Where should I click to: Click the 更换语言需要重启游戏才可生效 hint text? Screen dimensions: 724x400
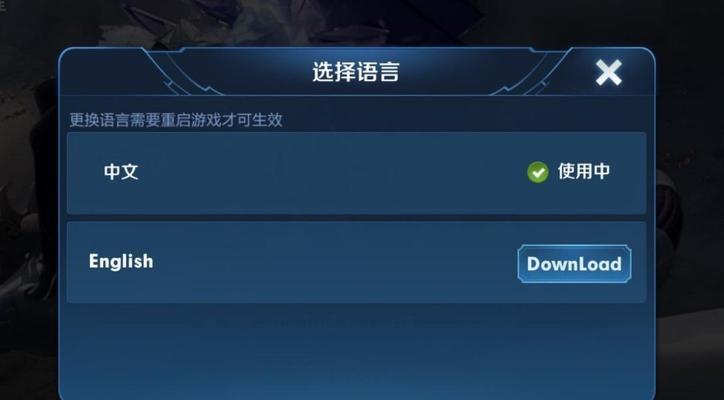click(176, 120)
